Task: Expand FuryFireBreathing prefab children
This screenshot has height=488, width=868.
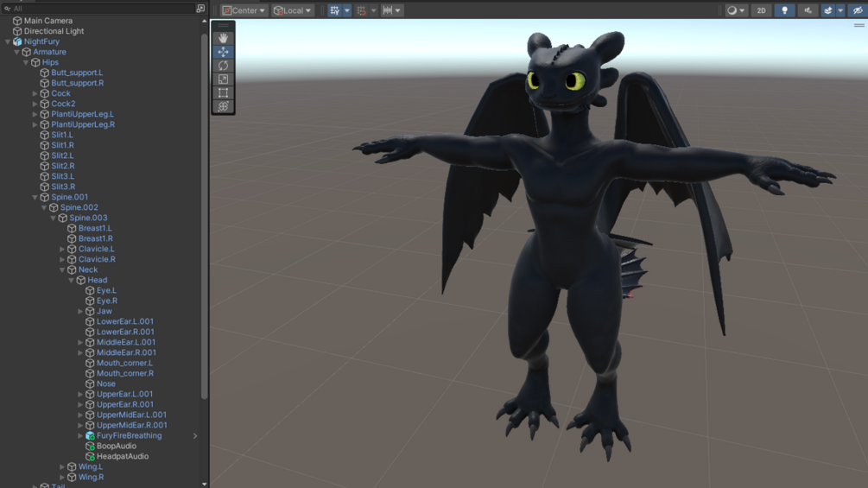Action: [x=80, y=435]
